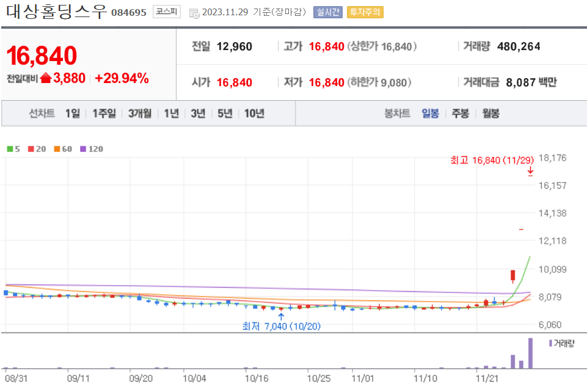Select the 1주일 line chart period
The image size is (587, 392).
point(104,114)
